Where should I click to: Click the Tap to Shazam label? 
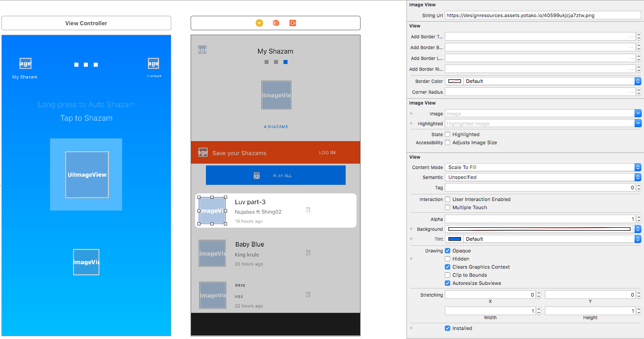[x=87, y=118]
